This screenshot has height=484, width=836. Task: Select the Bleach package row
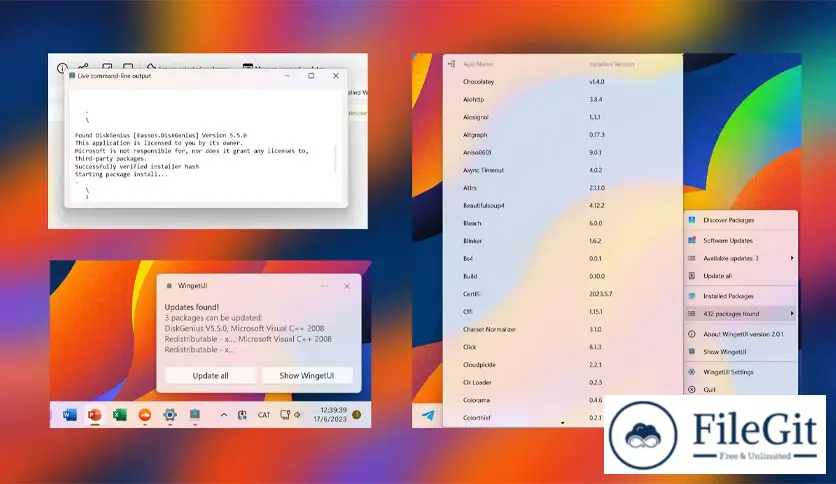(x=562, y=223)
